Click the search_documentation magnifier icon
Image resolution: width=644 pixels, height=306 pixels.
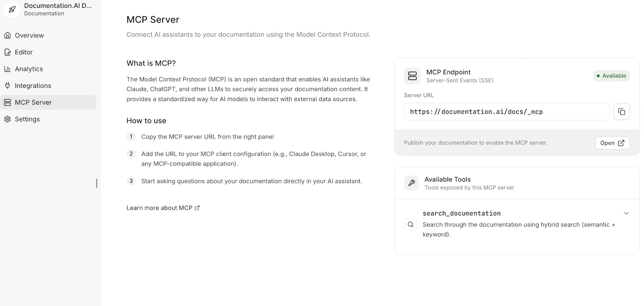point(411,224)
